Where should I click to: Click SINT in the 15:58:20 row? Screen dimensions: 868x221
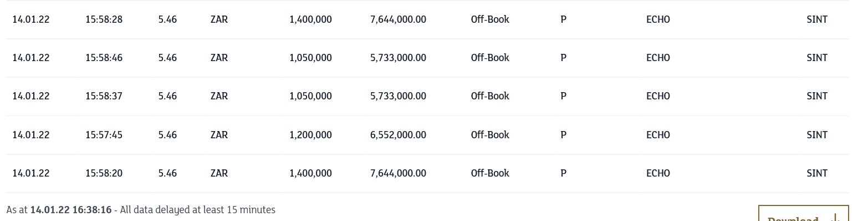click(x=817, y=173)
